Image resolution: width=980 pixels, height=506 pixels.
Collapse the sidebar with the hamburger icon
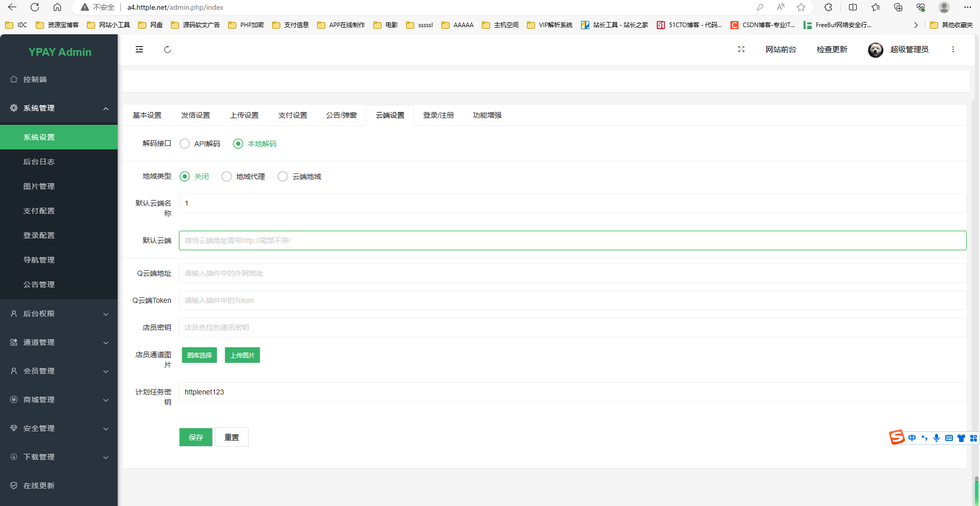[139, 50]
